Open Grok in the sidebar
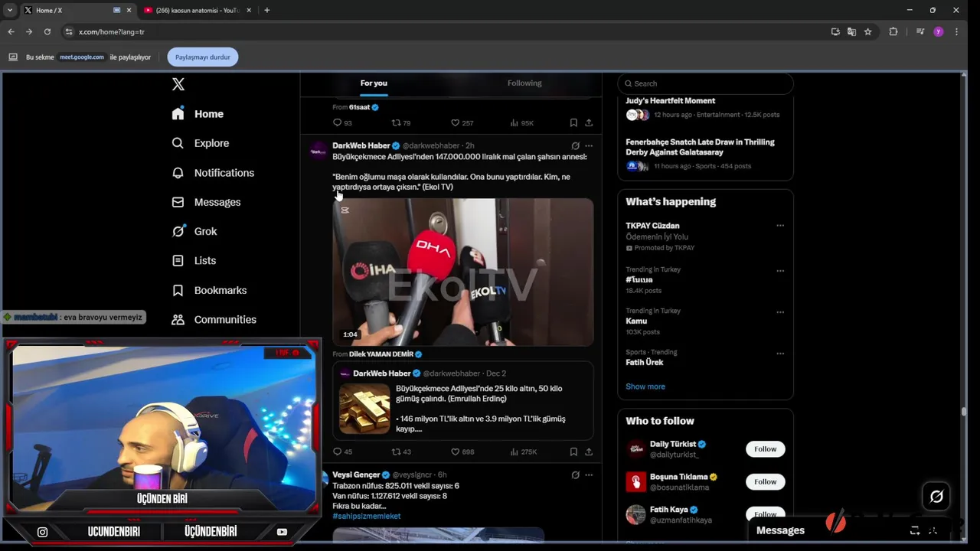 194,231
